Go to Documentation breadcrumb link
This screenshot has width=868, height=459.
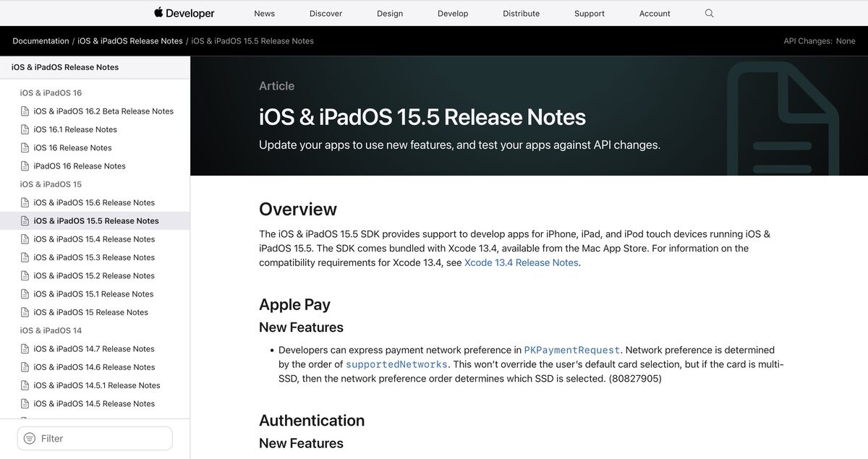(x=41, y=41)
